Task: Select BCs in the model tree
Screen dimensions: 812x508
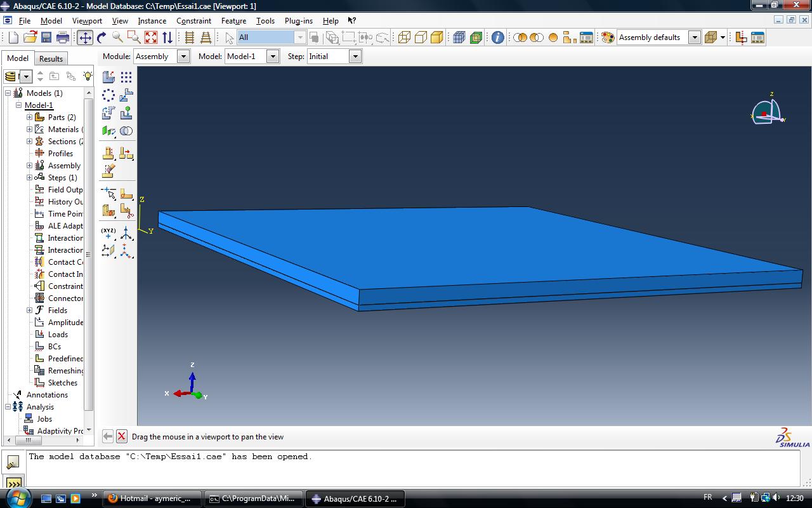Action: click(x=55, y=347)
